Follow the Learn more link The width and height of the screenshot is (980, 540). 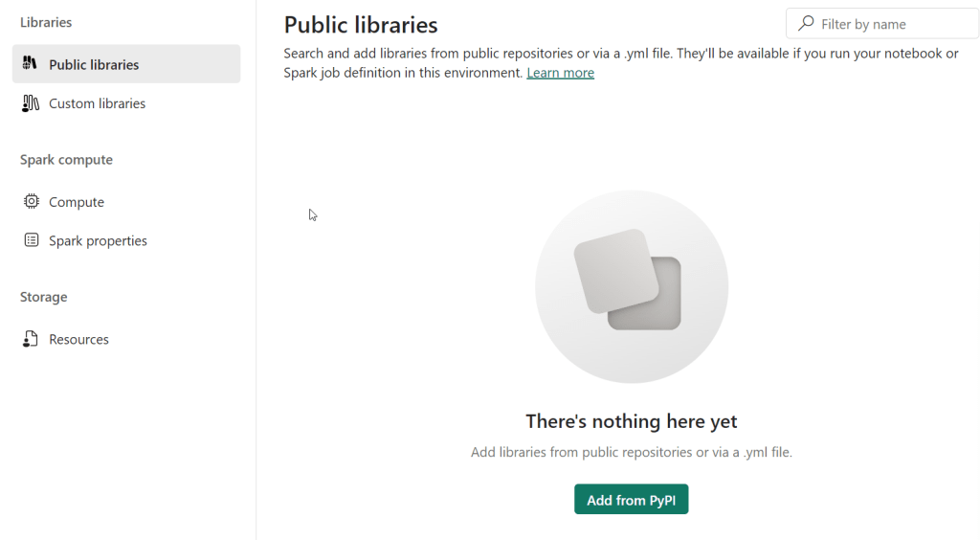560,73
